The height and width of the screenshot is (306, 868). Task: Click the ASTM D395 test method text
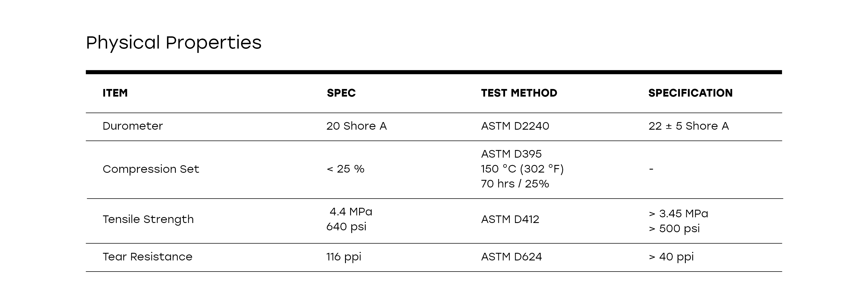[512, 154]
